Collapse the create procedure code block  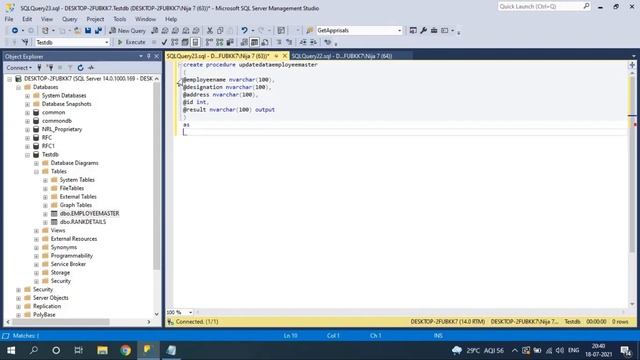click(x=180, y=65)
